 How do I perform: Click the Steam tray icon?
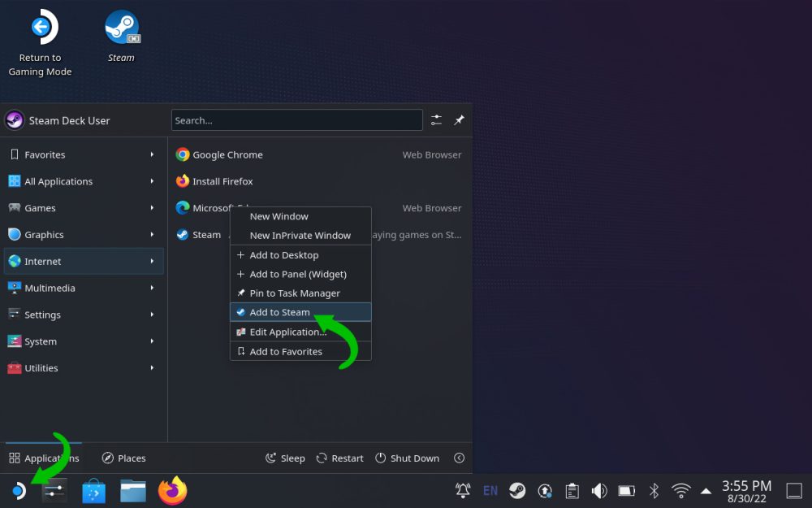click(517, 490)
